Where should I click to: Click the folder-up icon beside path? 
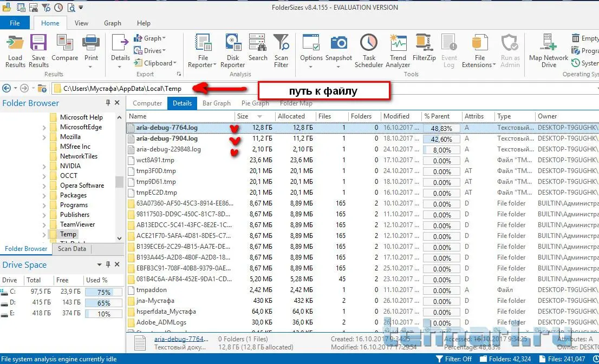[42, 89]
